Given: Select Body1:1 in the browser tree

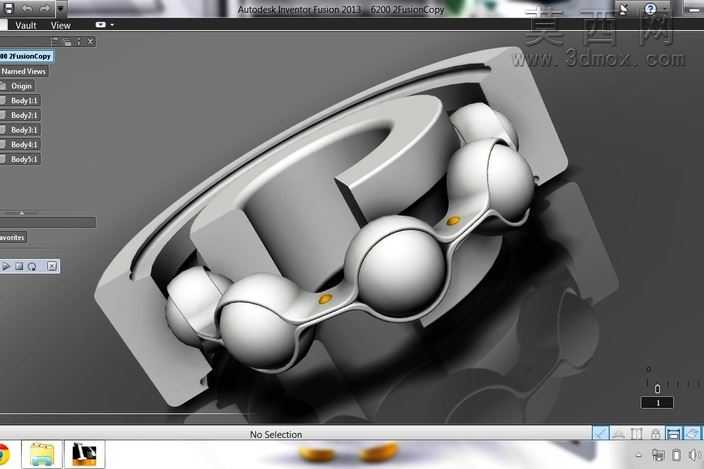Looking at the screenshot, I should point(24,101).
